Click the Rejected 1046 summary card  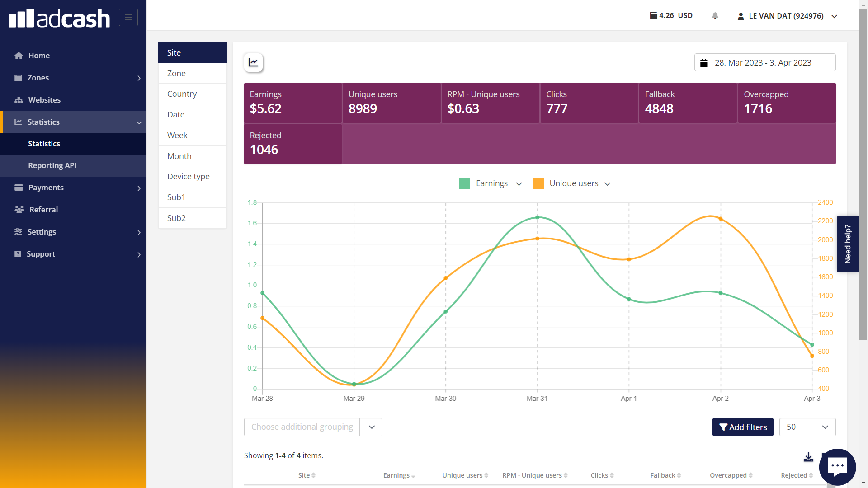(293, 144)
